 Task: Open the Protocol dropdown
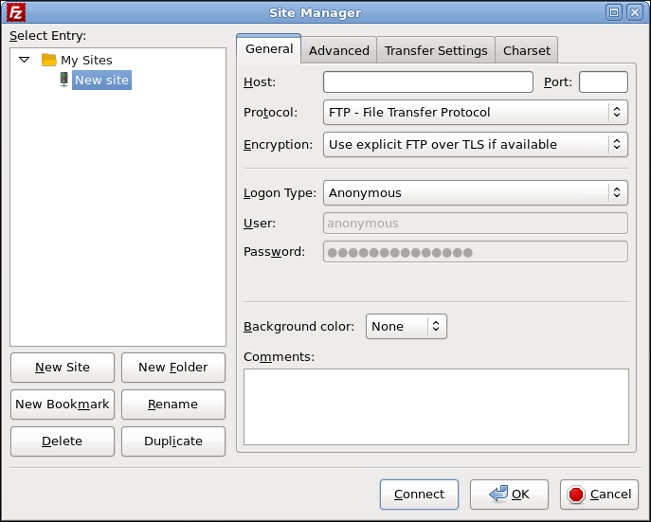click(475, 113)
